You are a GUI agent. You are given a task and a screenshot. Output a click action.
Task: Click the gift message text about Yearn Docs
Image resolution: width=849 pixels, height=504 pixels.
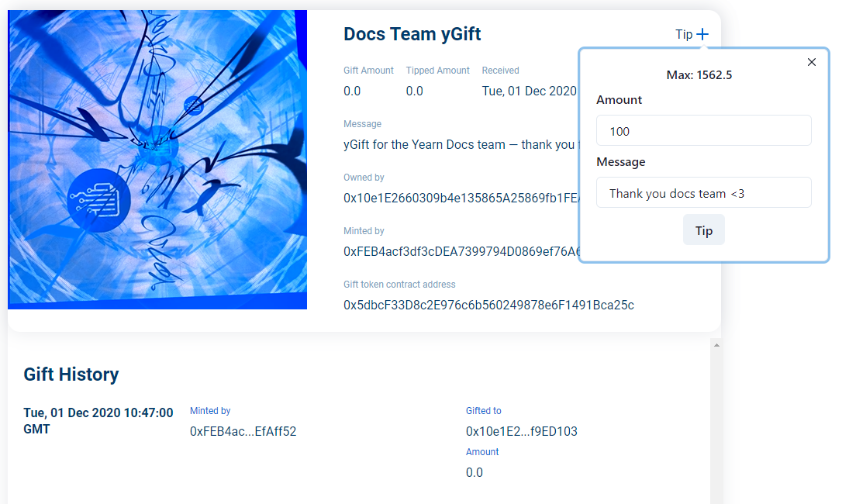[459, 144]
